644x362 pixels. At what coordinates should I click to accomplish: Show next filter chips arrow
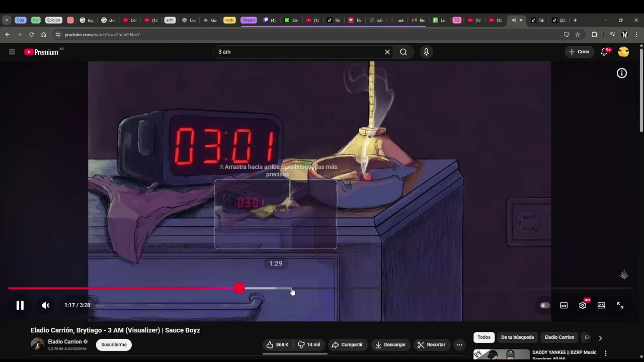pyautogui.click(x=600, y=338)
